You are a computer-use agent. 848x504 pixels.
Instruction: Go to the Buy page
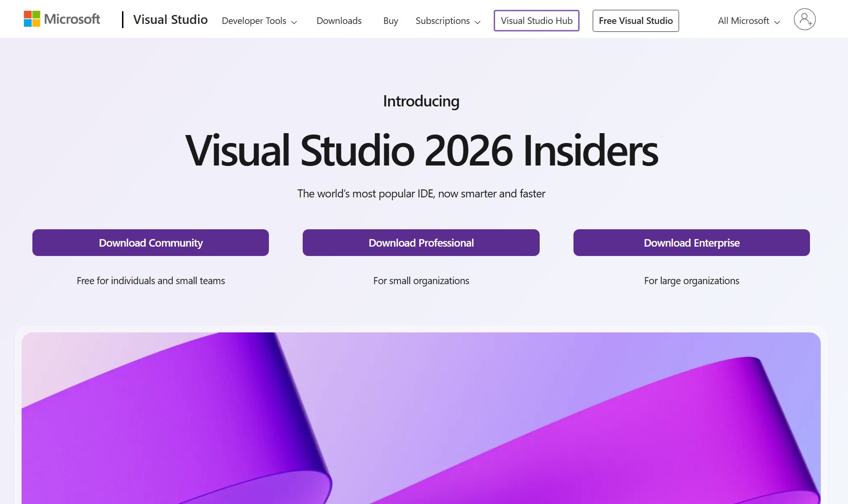390,21
